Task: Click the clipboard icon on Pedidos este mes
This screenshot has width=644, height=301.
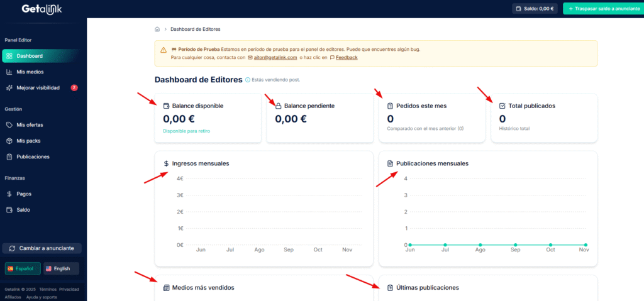Action: pos(390,106)
